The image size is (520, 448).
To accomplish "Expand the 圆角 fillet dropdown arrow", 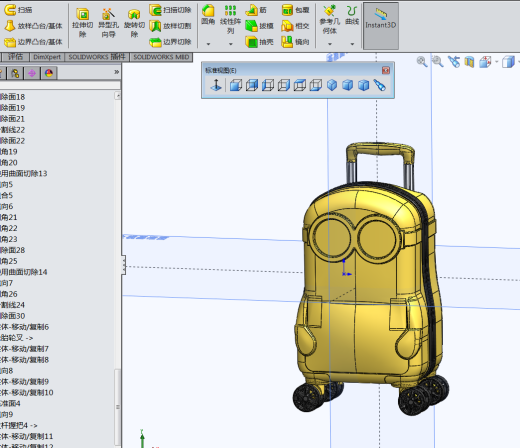I will [x=208, y=44].
